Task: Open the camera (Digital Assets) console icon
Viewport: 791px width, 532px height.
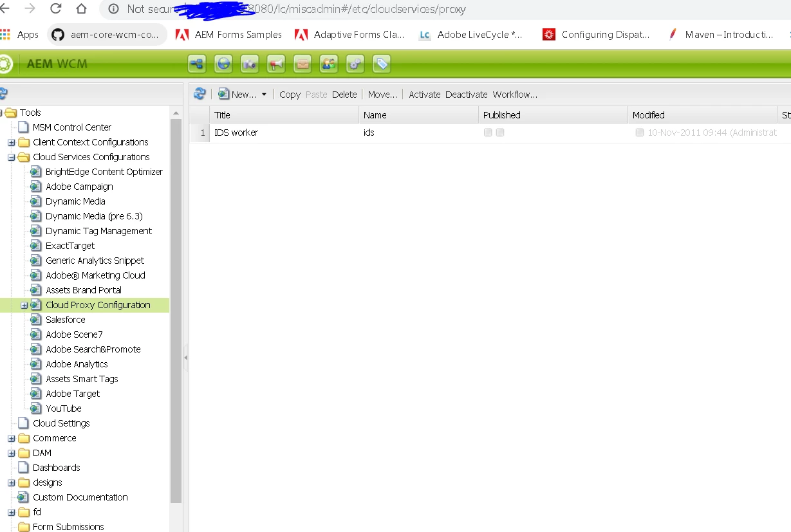Action: coord(250,64)
